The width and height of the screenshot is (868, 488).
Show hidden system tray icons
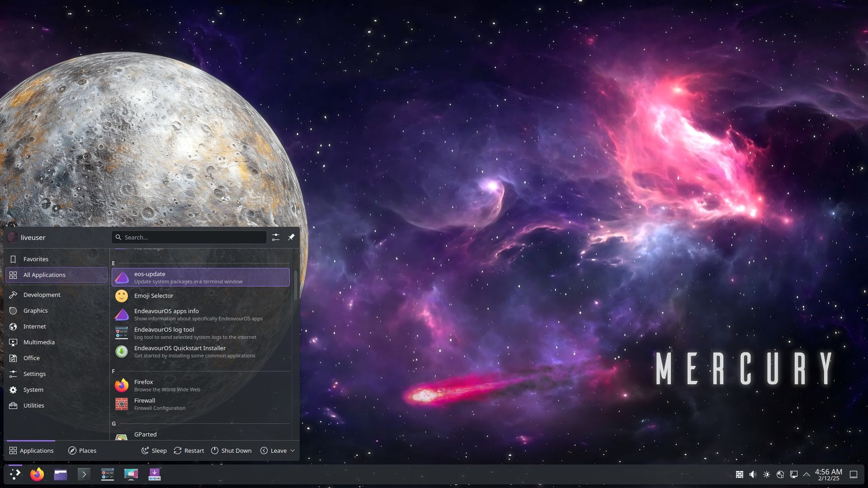click(807, 474)
